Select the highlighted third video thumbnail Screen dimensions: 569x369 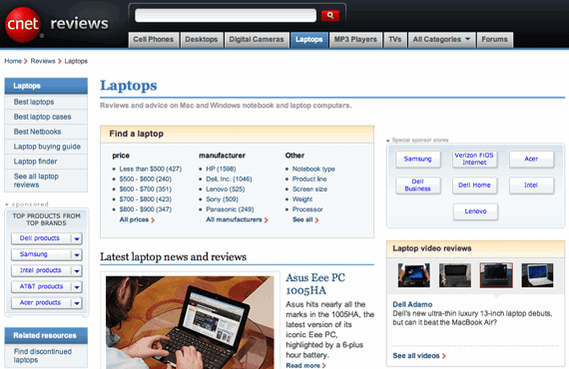tap(496, 275)
